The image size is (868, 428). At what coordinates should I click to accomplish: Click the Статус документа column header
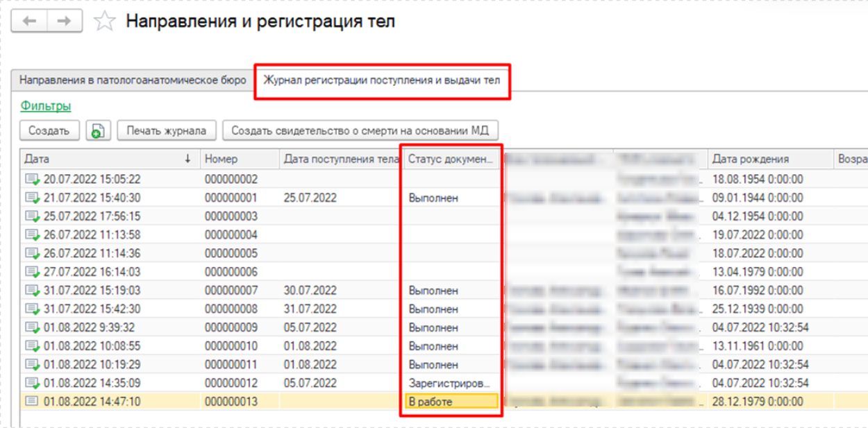(x=450, y=159)
